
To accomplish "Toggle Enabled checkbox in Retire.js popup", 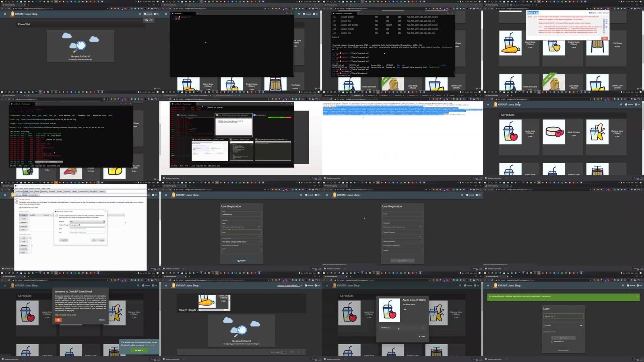I will click(x=590, y=13).
